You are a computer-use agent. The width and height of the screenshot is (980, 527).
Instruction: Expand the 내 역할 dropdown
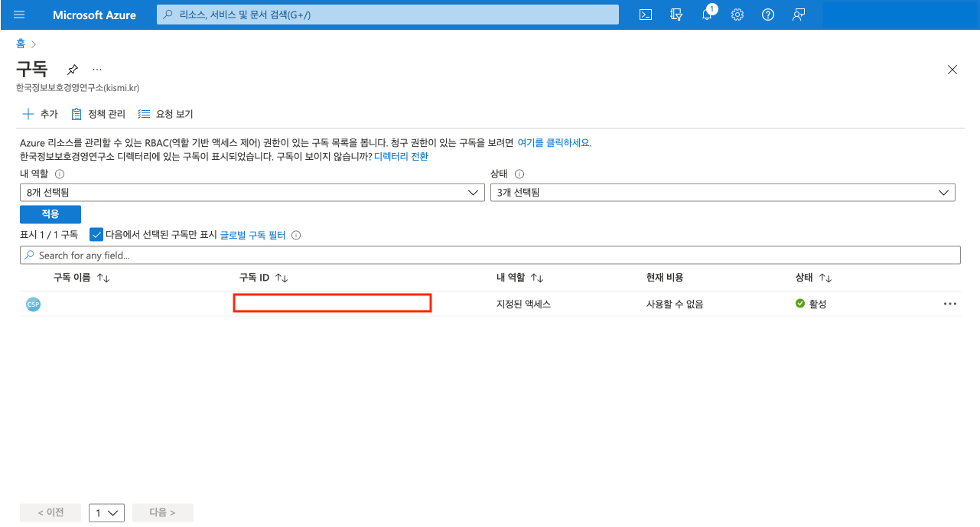coord(252,193)
